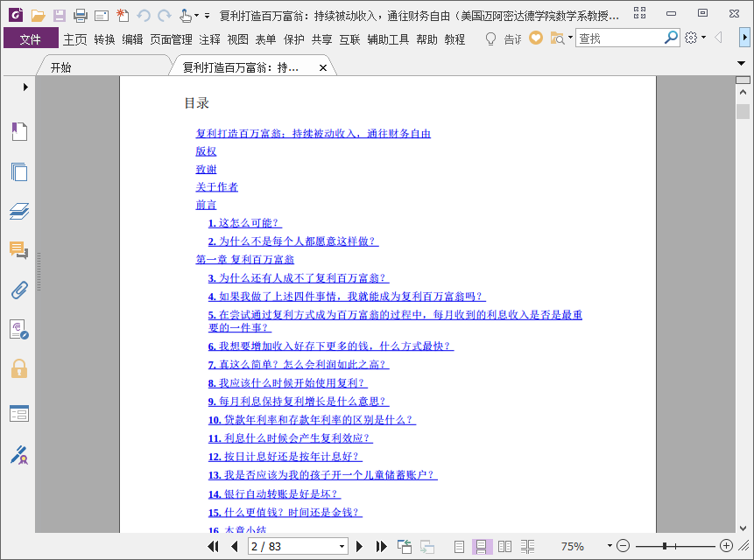754x560 pixels.
Task: Click the magnifier search icon in find box
Action: tap(671, 38)
